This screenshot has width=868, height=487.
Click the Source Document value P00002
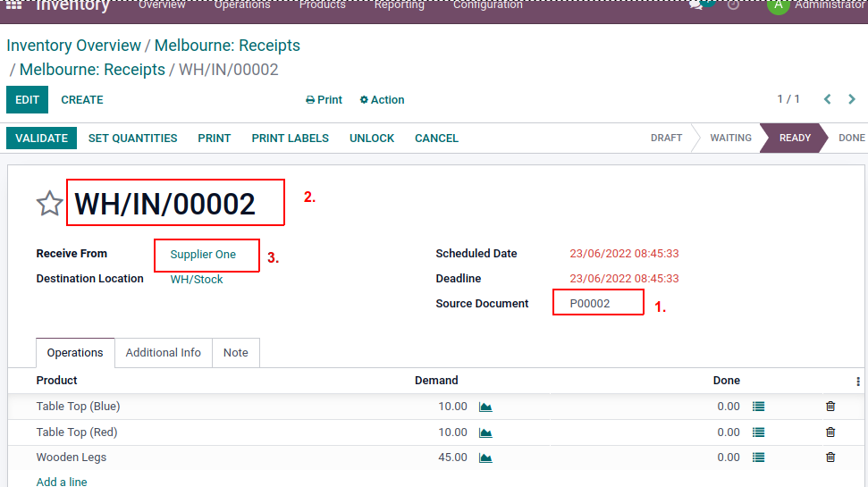tap(590, 303)
